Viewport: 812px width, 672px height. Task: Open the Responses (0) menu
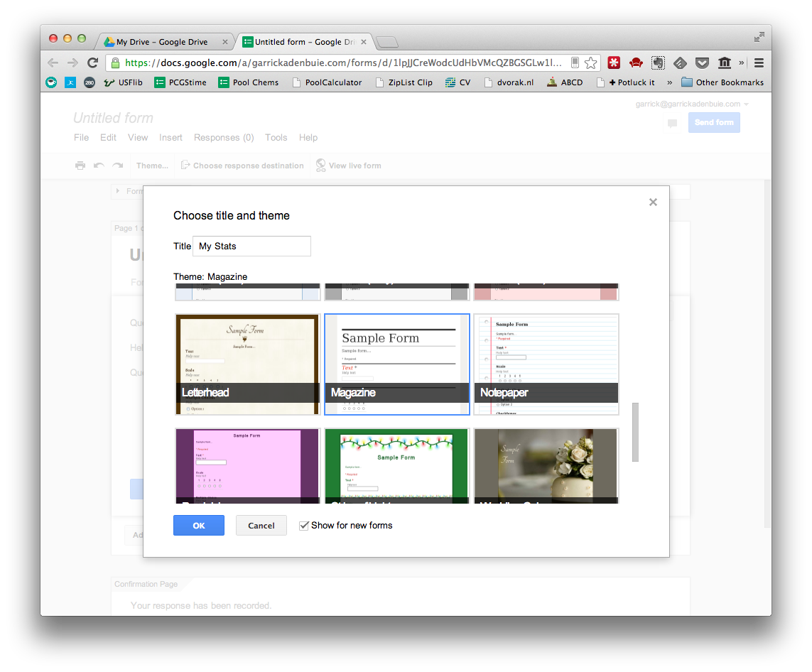pyautogui.click(x=224, y=138)
